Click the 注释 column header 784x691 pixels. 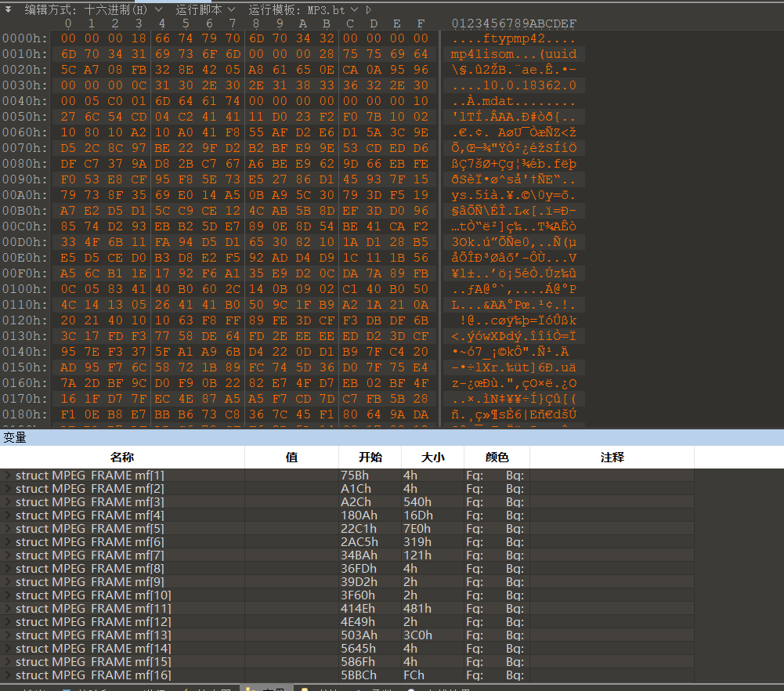coord(612,458)
